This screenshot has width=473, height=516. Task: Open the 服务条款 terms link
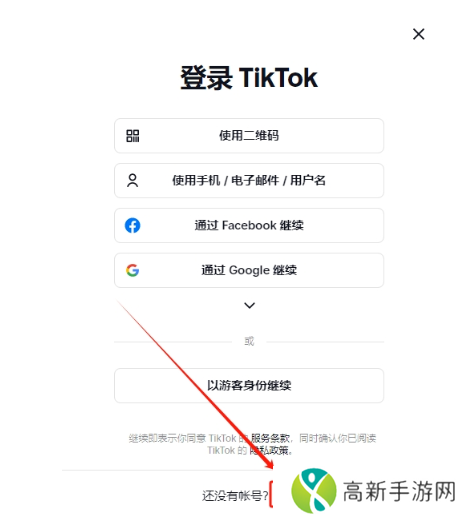270,438
